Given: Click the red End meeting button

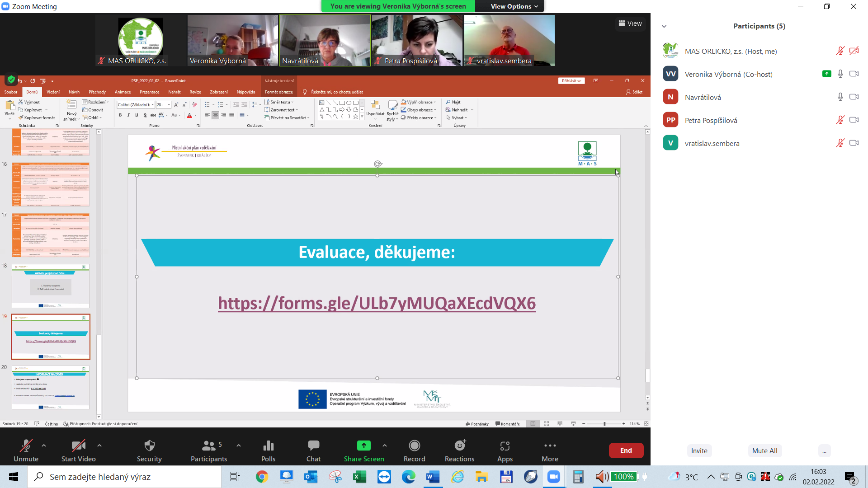Looking at the screenshot, I should (x=626, y=450).
